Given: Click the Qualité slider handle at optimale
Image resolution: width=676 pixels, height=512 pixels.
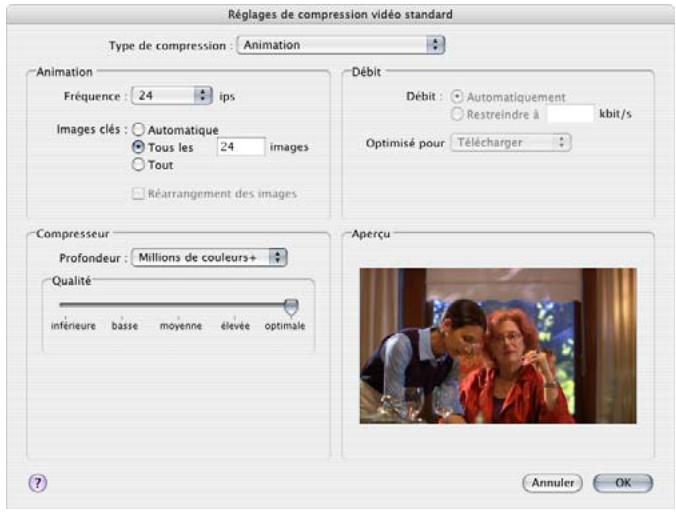Looking at the screenshot, I should (x=291, y=307).
